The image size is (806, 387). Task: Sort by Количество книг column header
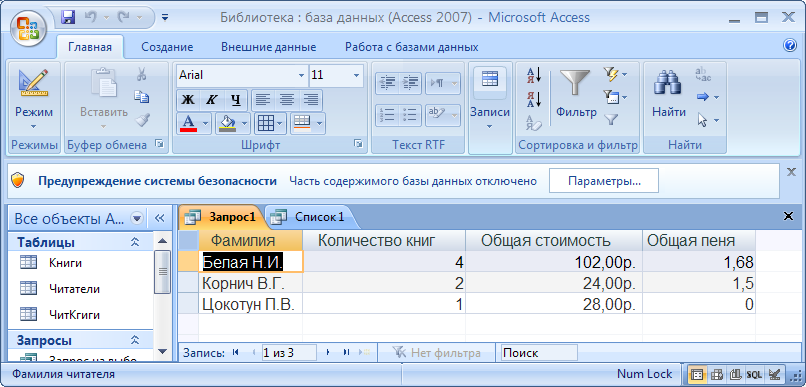click(x=384, y=241)
